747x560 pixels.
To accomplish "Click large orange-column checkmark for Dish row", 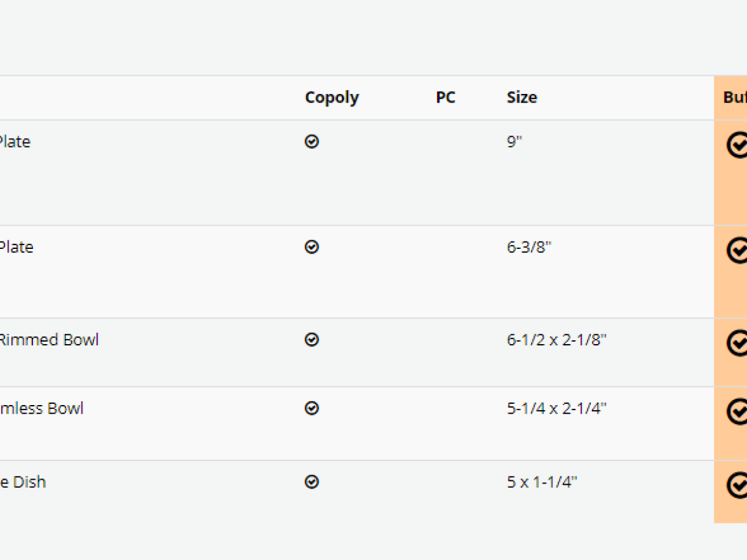I will click(737, 485).
